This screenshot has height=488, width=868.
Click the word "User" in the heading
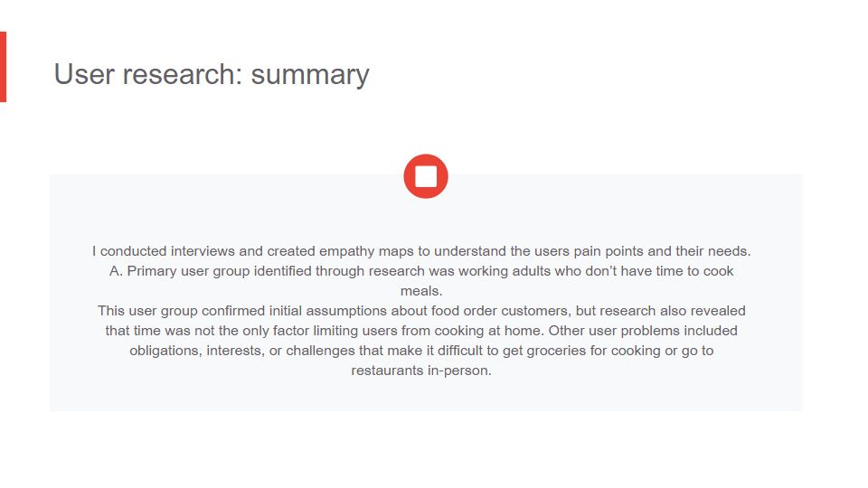(x=84, y=74)
